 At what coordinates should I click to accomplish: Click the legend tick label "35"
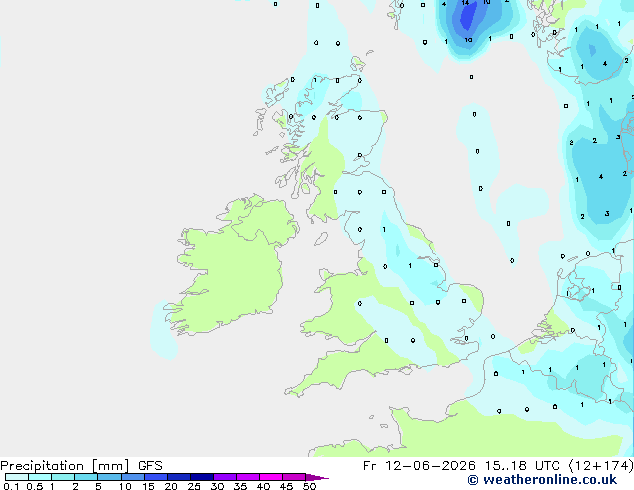pos(240,486)
